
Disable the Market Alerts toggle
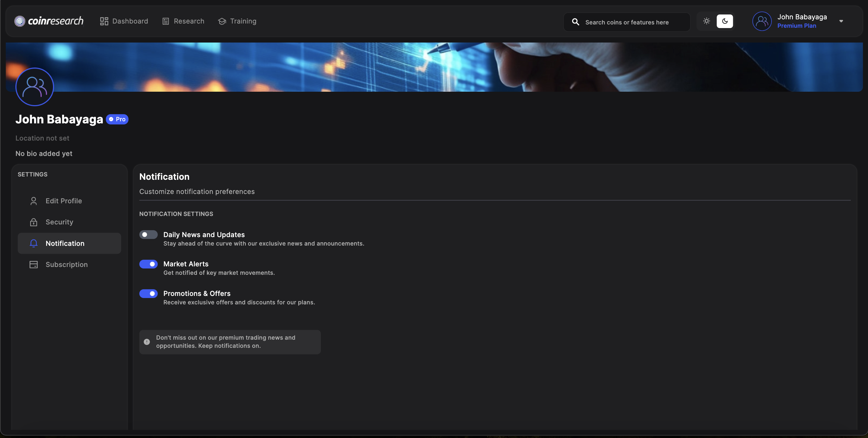coord(148,264)
